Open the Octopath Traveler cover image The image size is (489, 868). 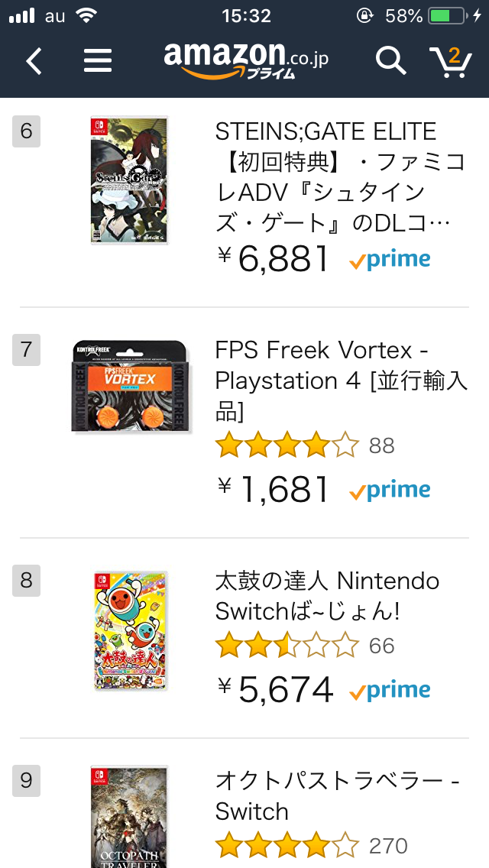(129, 817)
